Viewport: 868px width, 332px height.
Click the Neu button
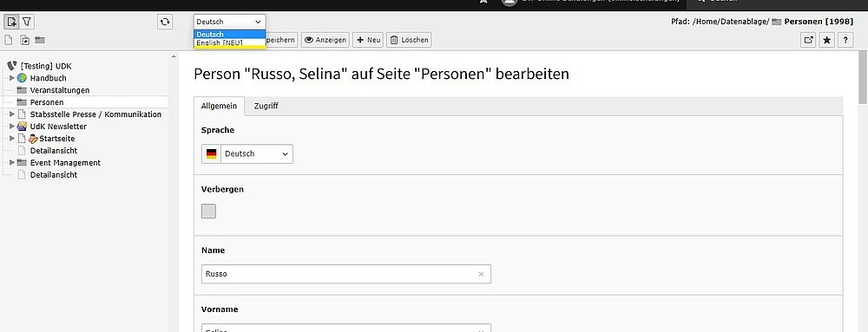click(x=367, y=40)
